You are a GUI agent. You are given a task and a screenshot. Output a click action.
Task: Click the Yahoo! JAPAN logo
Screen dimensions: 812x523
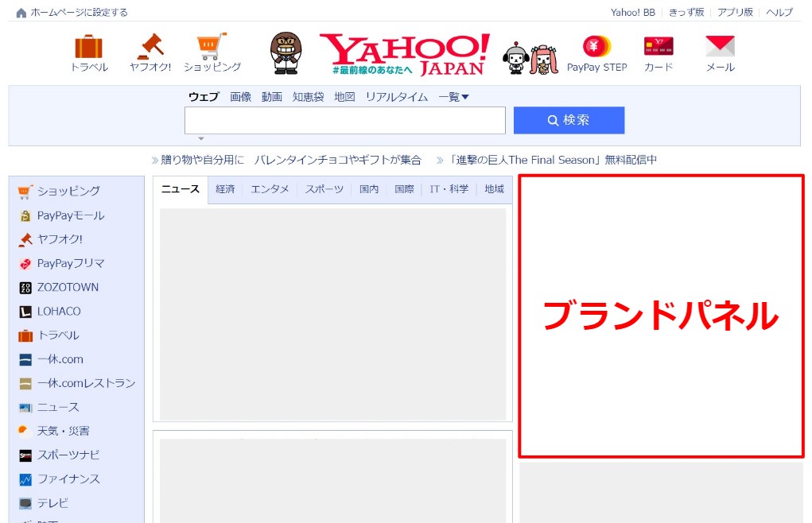pyautogui.click(x=405, y=54)
